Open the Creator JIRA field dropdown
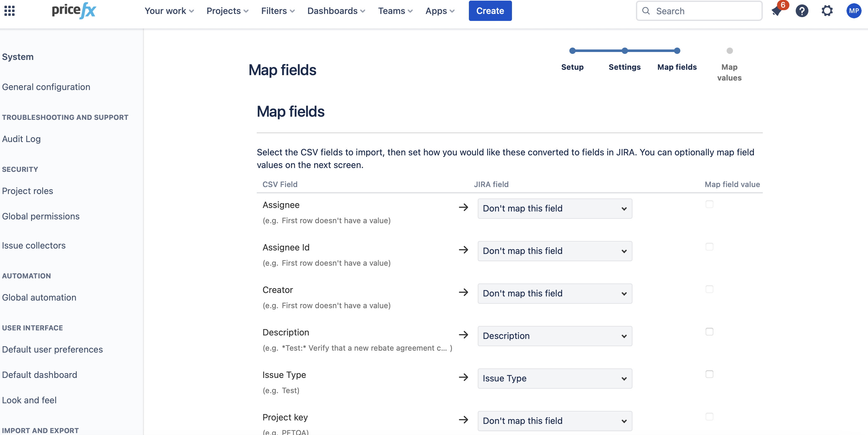 tap(555, 294)
